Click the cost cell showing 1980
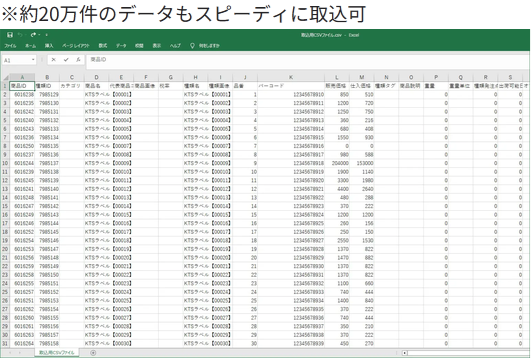 (362, 180)
